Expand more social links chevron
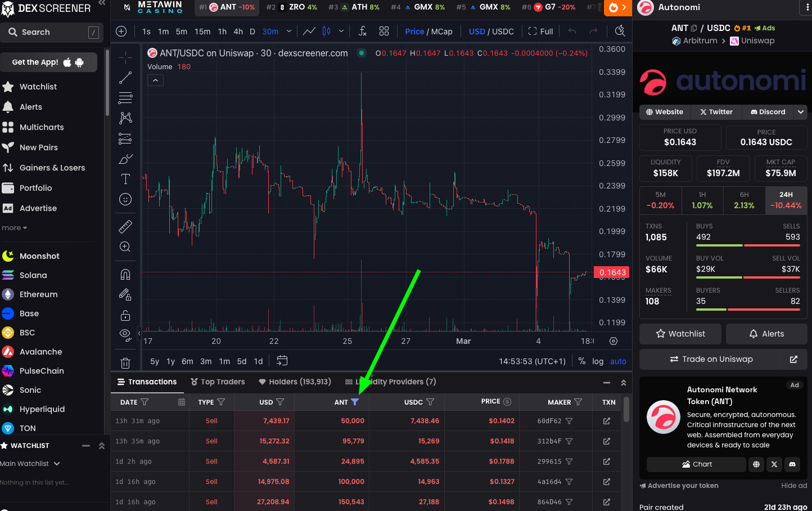 (801, 112)
